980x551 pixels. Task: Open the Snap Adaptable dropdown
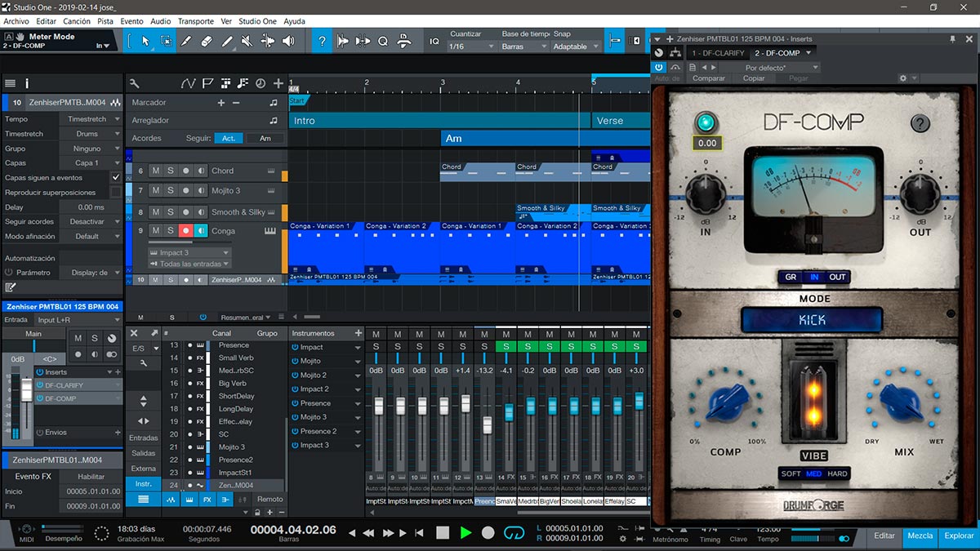click(x=576, y=47)
